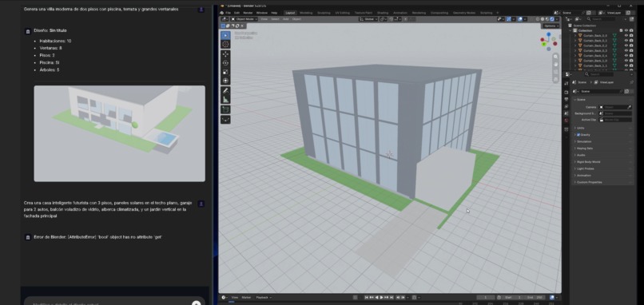The image size is (644, 305).
Task: Switch to the Modeling workspace tab
Action: (306, 13)
